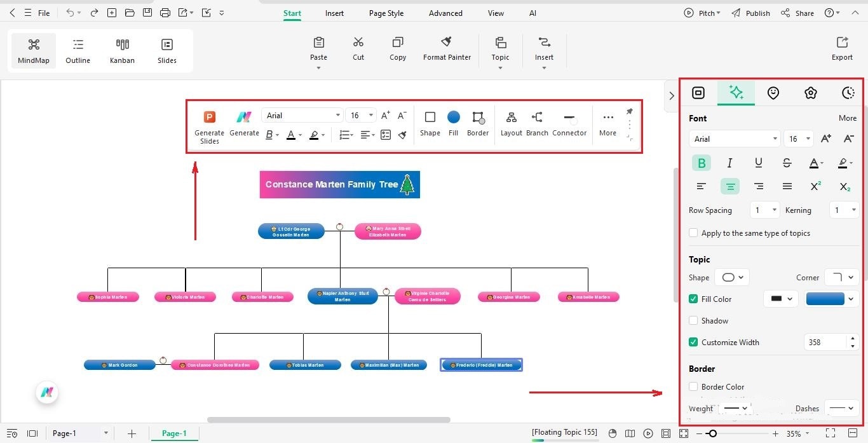
Task: Open Fill option in floating toolbar
Action: (453, 124)
